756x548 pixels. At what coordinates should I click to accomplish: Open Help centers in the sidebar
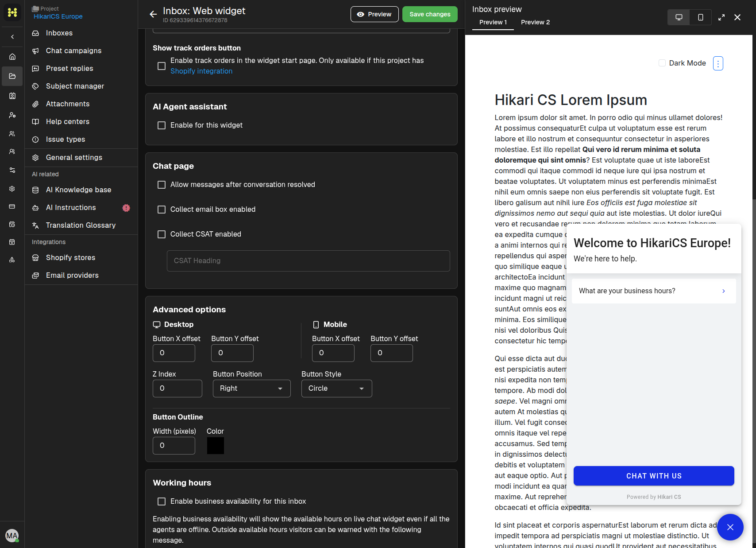81,122
